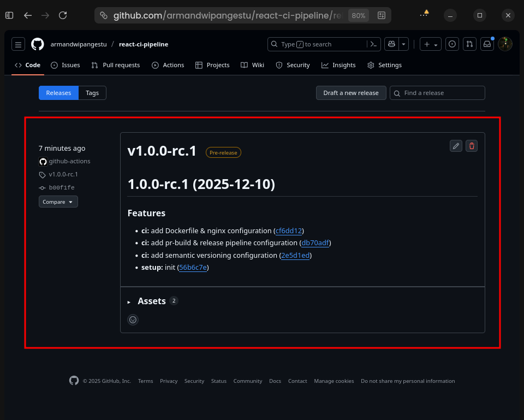Click the browser page loading progress indicator at 80%

click(358, 15)
